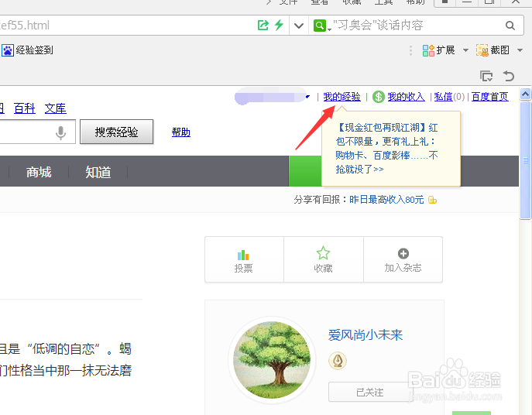Click the 扩展 extensions icon
532x415 pixels.
point(428,50)
